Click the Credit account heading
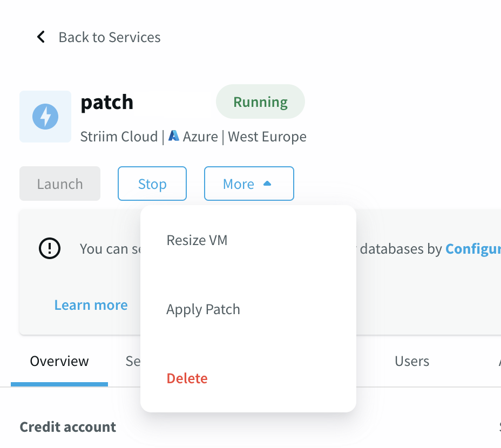The height and width of the screenshot is (448, 501). click(x=67, y=427)
